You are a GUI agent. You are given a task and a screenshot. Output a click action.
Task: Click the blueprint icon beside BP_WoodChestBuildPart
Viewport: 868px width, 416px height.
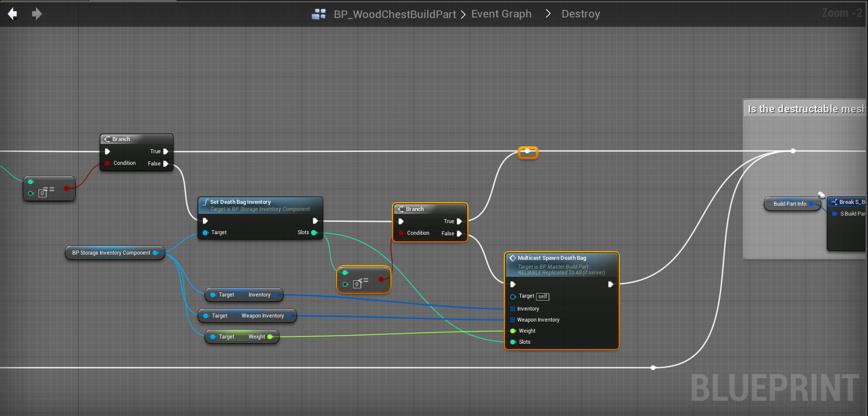point(319,15)
